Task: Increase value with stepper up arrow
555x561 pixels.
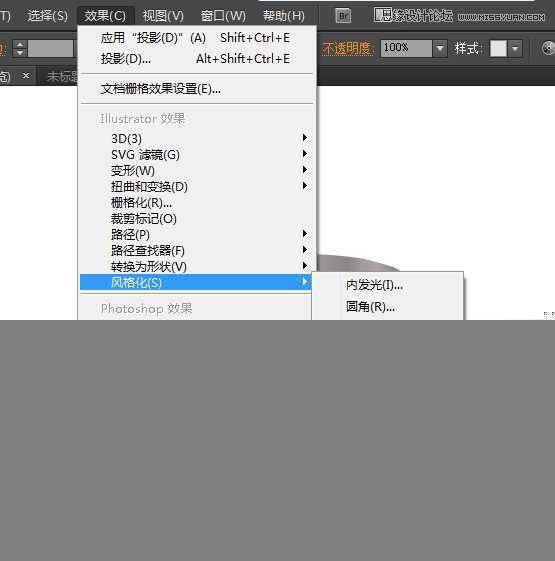Action: 20,44
